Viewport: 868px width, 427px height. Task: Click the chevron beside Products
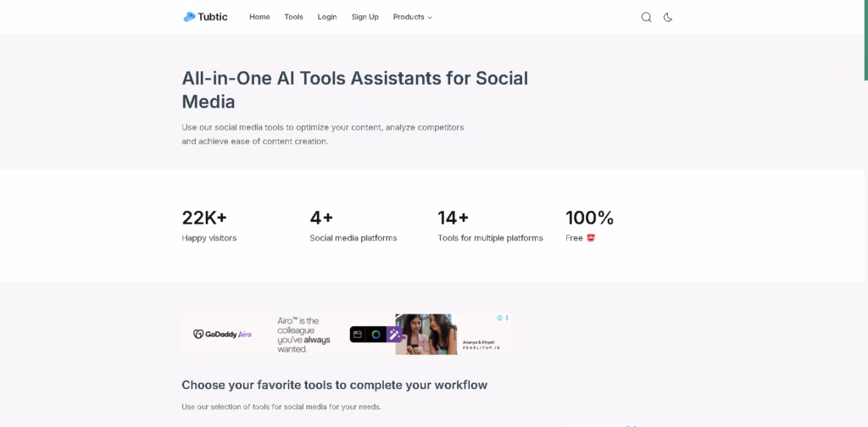430,18
